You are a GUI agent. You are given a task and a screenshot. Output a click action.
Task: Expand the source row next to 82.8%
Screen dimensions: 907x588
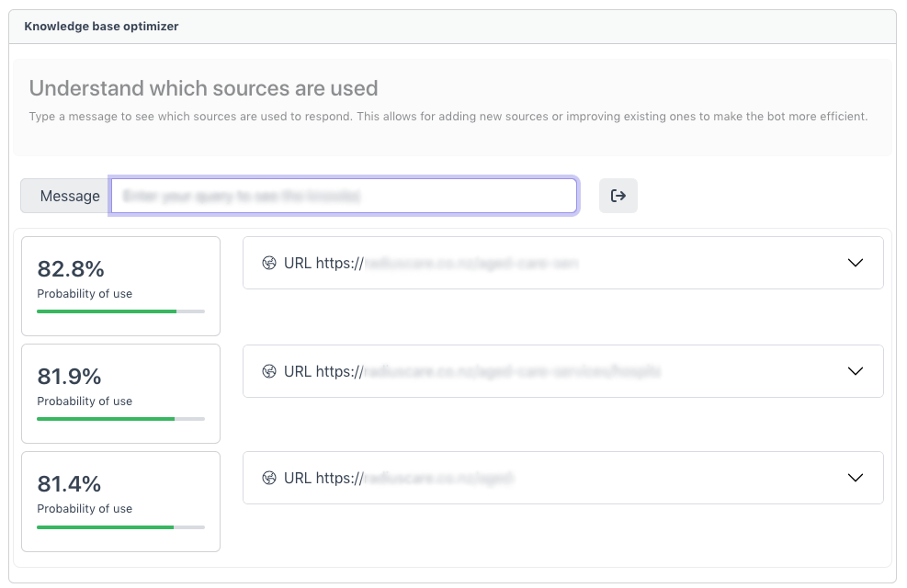(855, 263)
